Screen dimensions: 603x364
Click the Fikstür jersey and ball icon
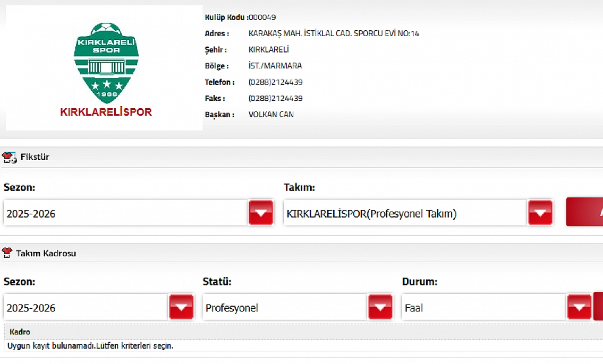(x=9, y=158)
